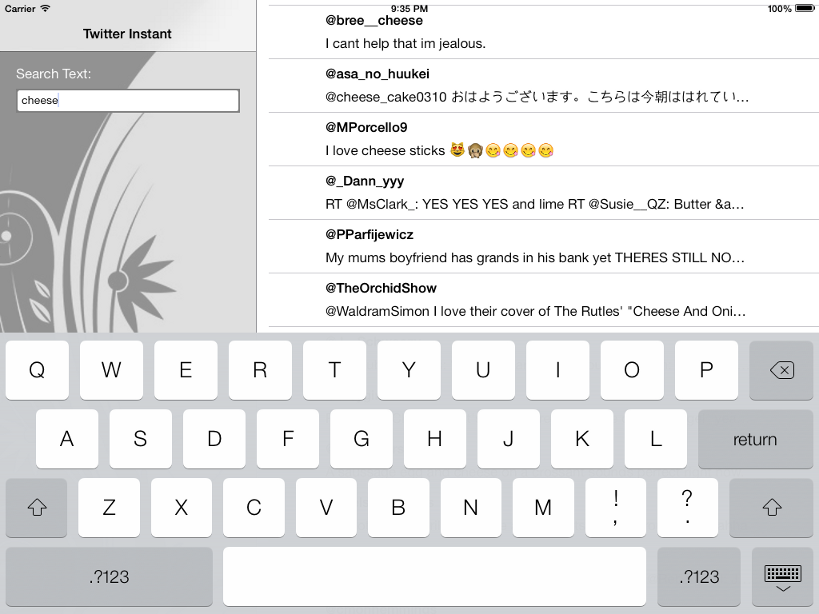
Task: Tap the S key
Action: (141, 439)
